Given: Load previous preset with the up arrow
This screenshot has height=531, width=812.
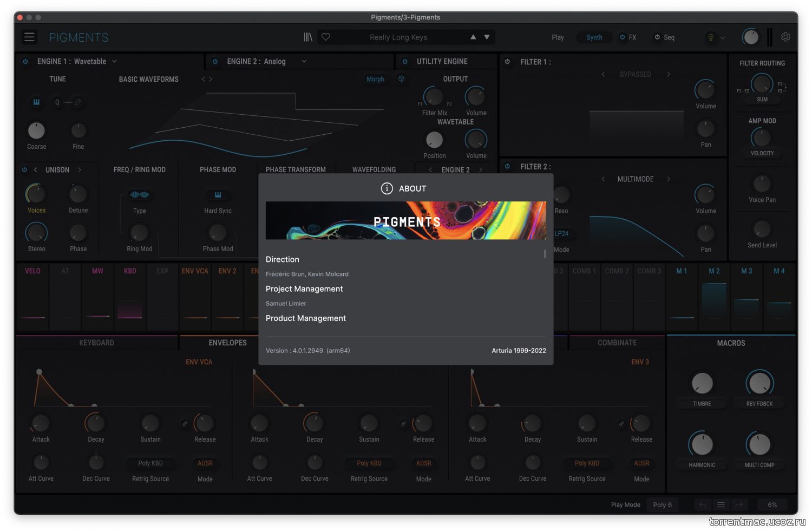Looking at the screenshot, I should click(x=473, y=37).
